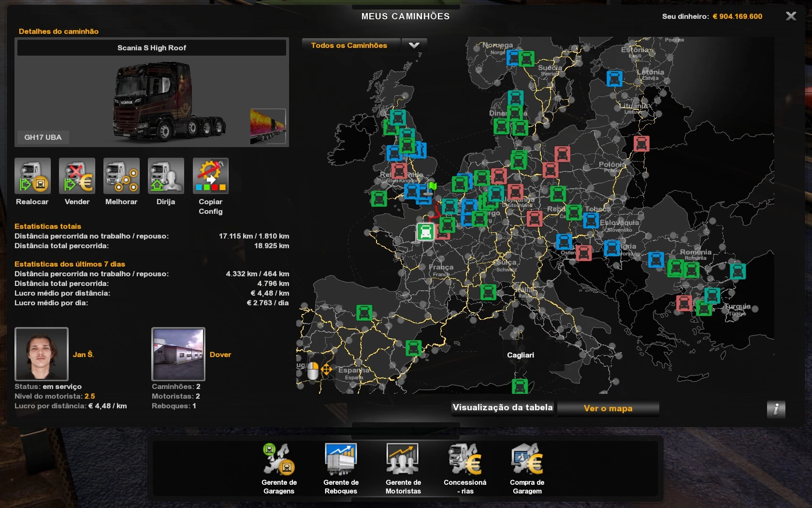
Task: Click the Vender truck icon
Action: click(x=77, y=176)
